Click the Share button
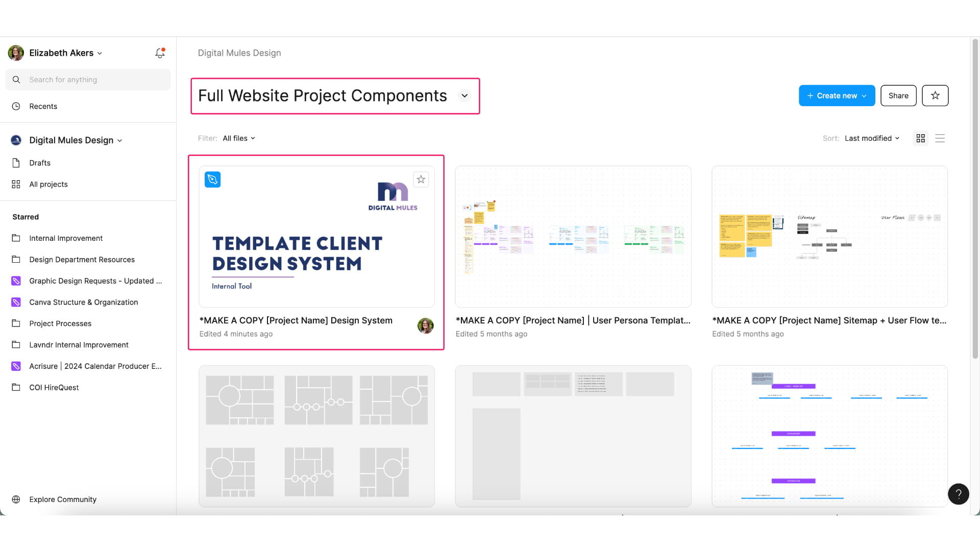The image size is (980, 551). click(x=898, y=95)
